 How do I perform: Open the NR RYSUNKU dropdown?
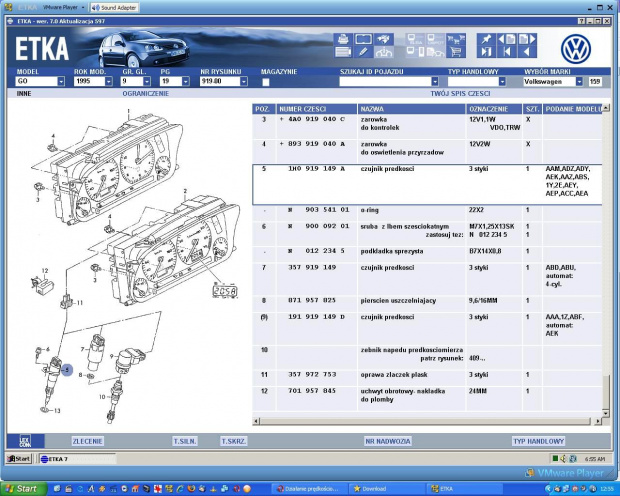point(244,81)
